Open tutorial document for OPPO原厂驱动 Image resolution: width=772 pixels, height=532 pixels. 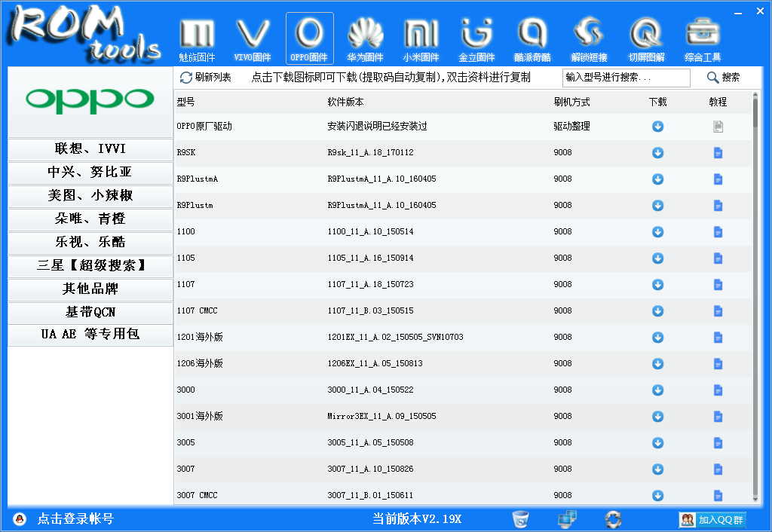click(x=718, y=127)
